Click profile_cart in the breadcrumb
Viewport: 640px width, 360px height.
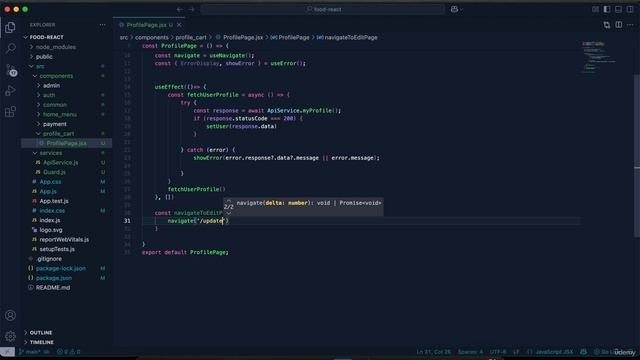[x=191, y=37]
